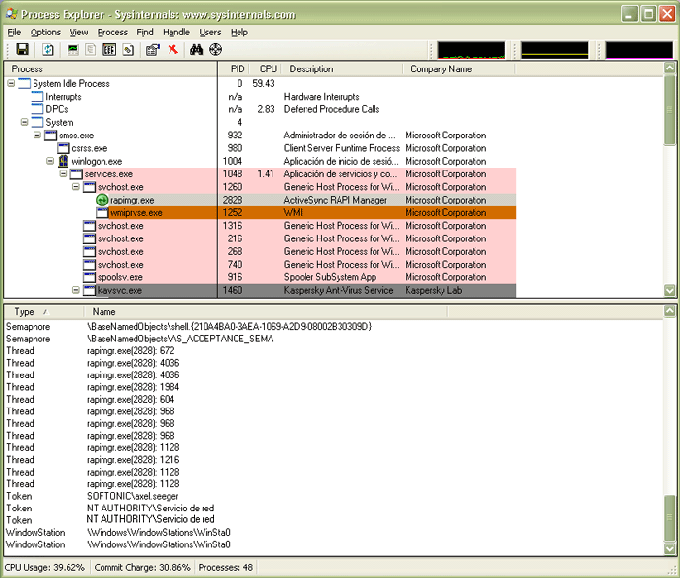
Task: Collapse the smss.exe tree node
Action: (x=38, y=135)
